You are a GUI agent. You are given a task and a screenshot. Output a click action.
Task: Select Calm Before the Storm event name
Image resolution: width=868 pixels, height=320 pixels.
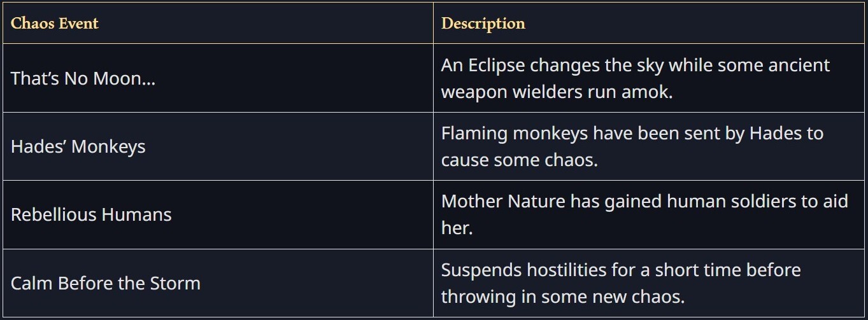(x=105, y=283)
